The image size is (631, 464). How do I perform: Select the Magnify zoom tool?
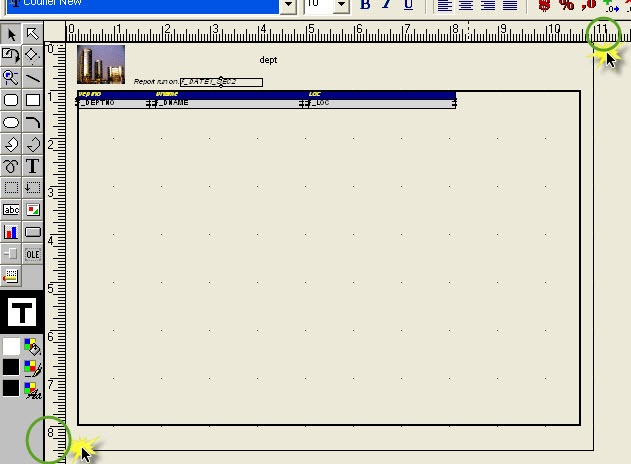(11, 77)
